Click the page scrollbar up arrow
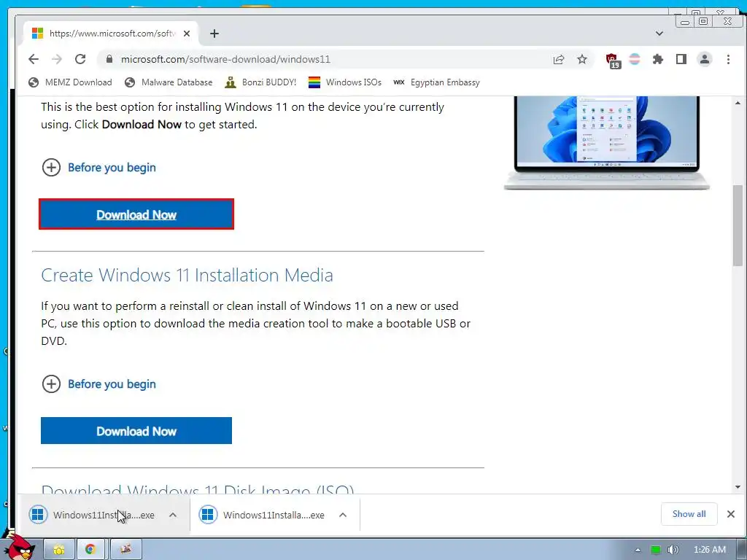This screenshot has width=747, height=560. 738,102
